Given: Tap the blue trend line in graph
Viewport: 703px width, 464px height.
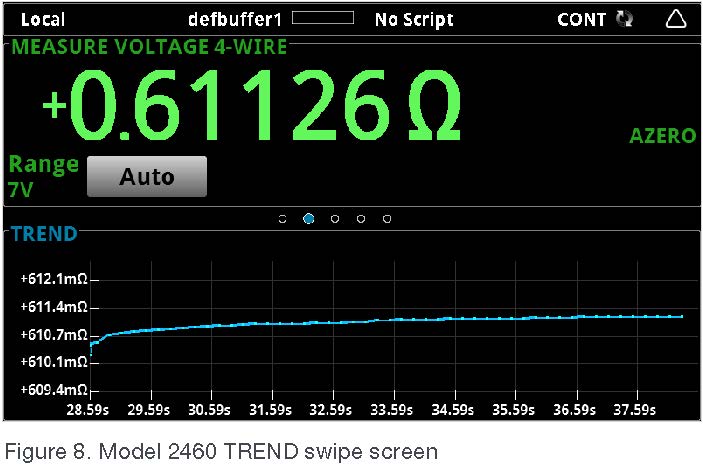Looking at the screenshot, I should [x=400, y=320].
